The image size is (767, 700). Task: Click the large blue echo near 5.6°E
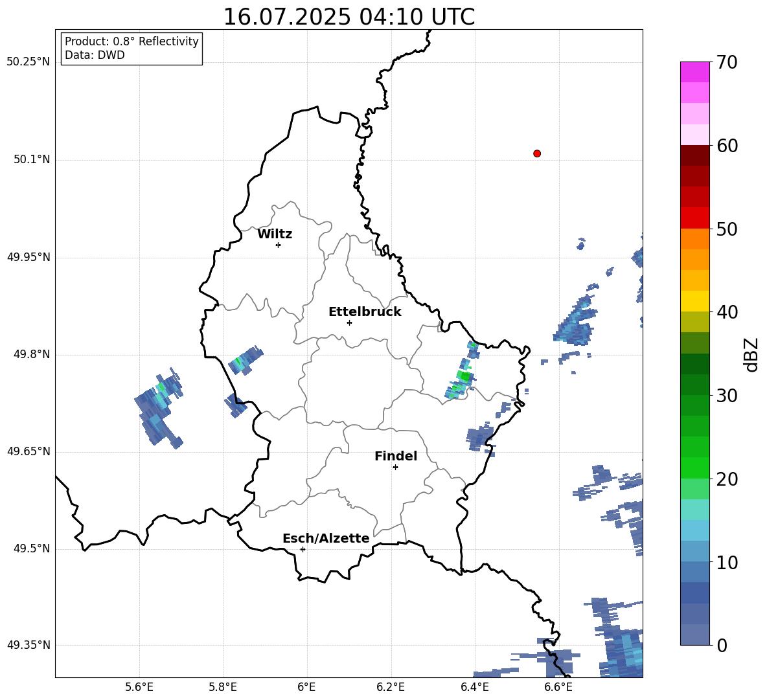(x=158, y=408)
